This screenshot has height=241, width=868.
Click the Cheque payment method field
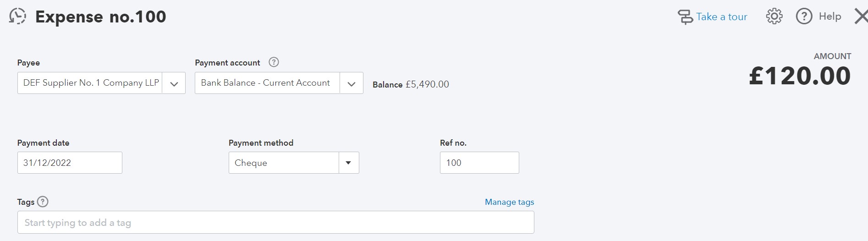(x=283, y=163)
